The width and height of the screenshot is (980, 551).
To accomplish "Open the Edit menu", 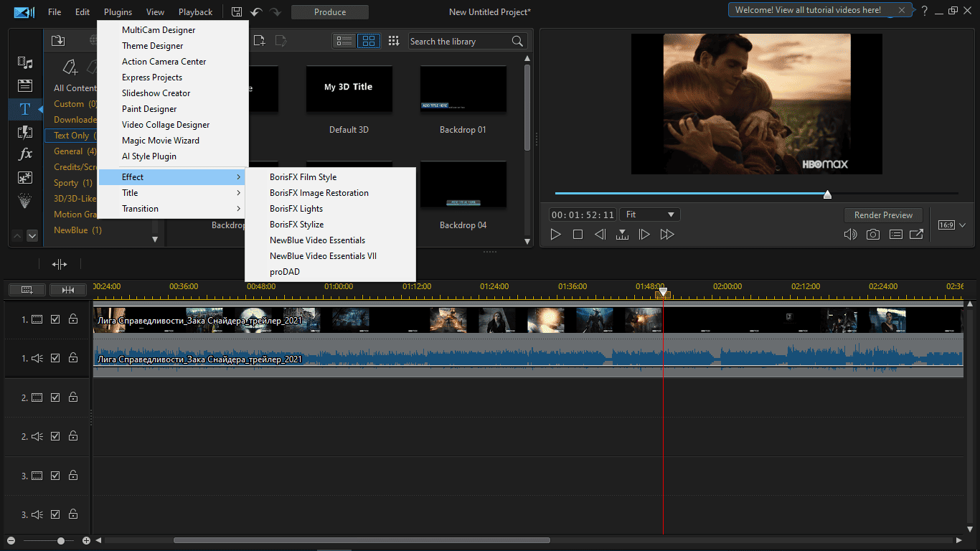I will pyautogui.click(x=83, y=12).
